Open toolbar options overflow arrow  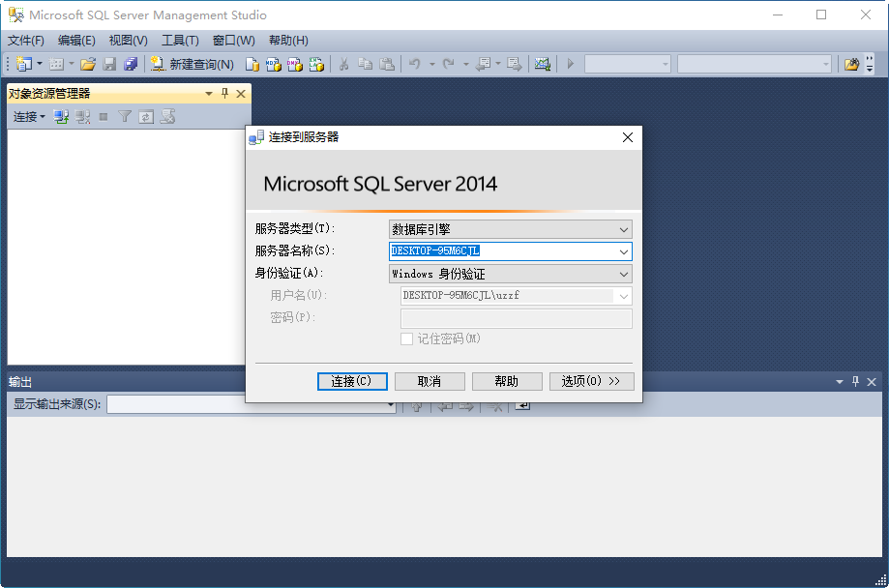click(870, 65)
